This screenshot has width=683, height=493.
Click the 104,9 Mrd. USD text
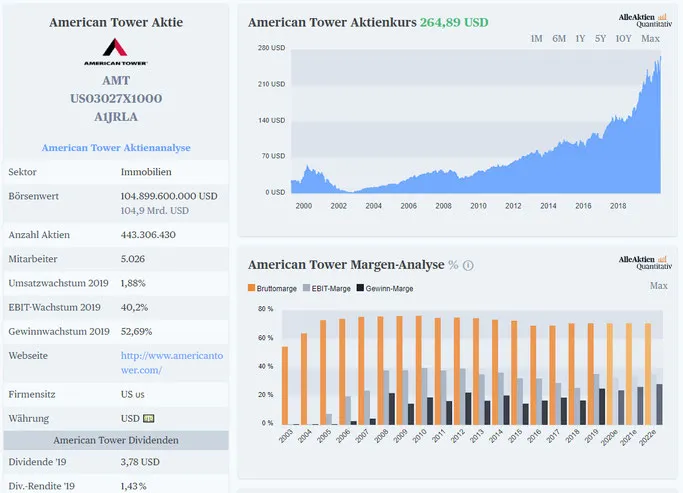click(x=155, y=211)
